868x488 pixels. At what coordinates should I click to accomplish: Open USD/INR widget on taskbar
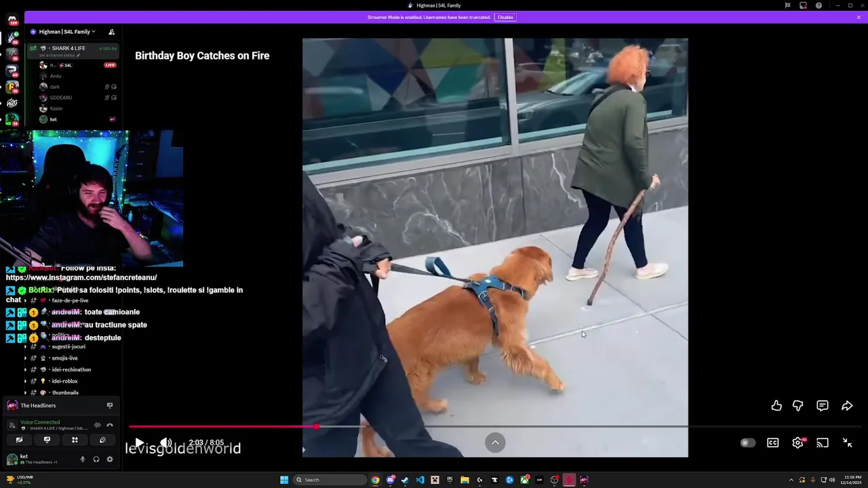tap(19, 479)
